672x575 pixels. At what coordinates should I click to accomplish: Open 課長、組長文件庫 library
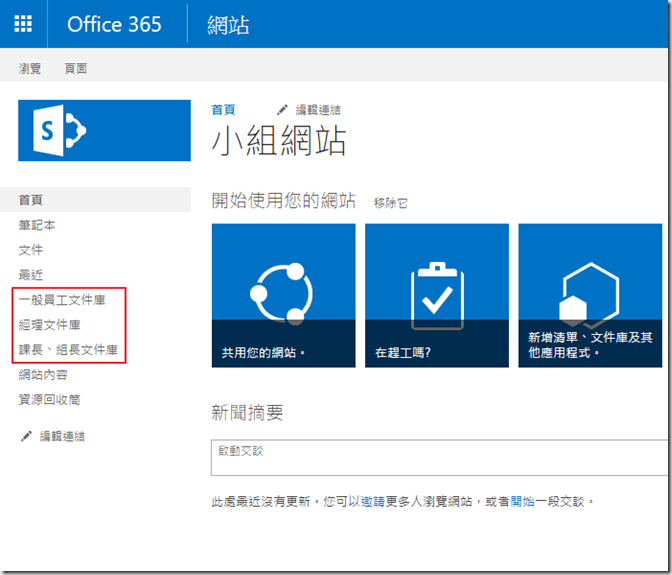(68, 350)
